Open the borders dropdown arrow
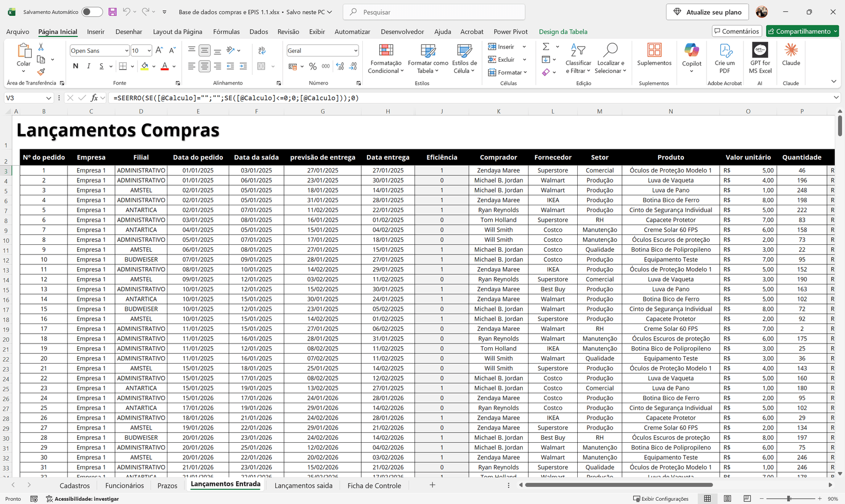The width and height of the screenshot is (845, 504). [133, 66]
